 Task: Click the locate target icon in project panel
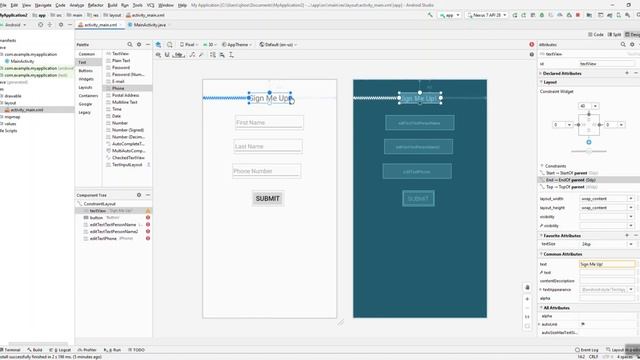(40, 25)
